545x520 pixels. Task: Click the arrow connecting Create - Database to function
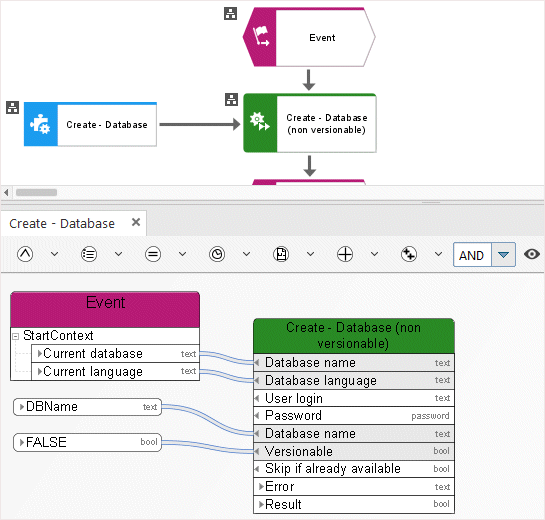(x=200, y=124)
